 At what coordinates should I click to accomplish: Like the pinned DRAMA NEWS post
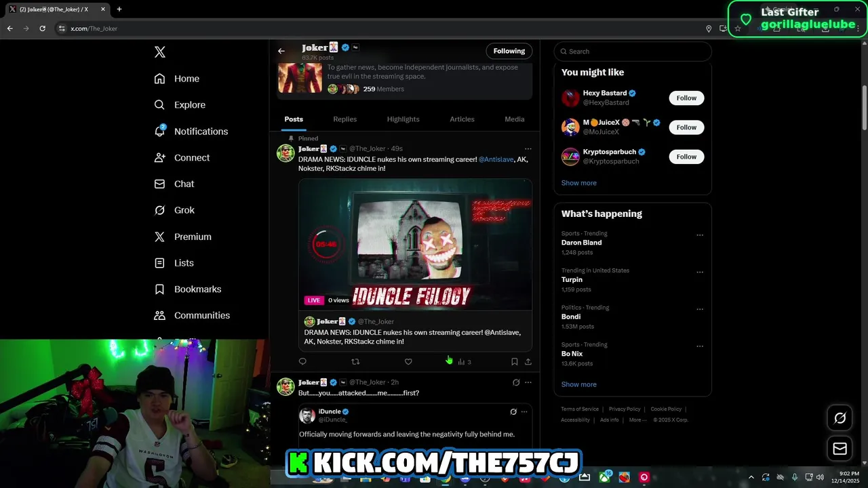click(x=408, y=362)
